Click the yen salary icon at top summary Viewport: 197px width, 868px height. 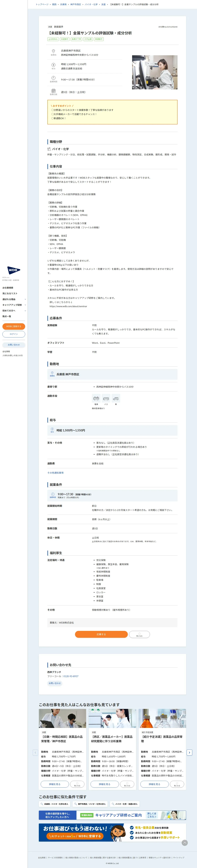tap(53, 65)
